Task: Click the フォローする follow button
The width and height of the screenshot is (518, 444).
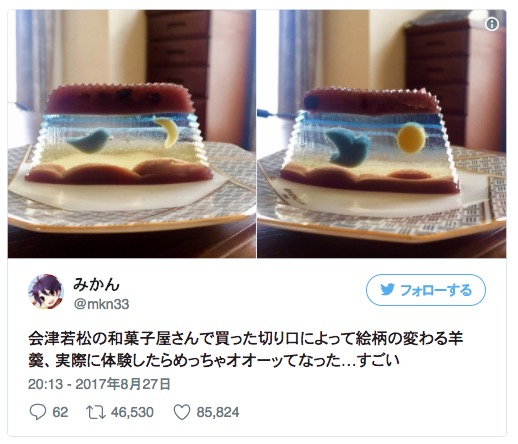Action: coord(426,290)
